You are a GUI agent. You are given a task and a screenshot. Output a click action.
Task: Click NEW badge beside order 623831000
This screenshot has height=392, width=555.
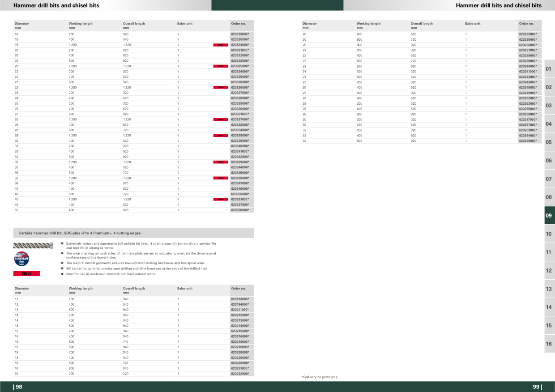220,199
